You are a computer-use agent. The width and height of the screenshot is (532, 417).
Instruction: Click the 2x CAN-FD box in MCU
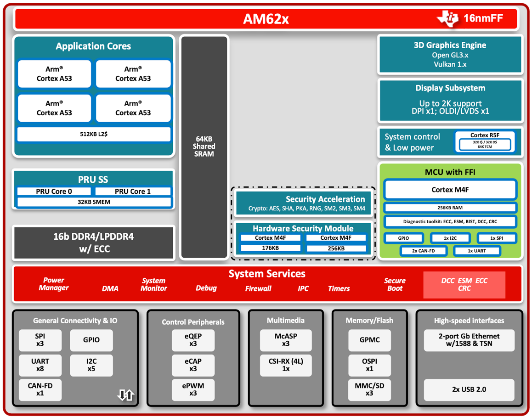pos(423,251)
